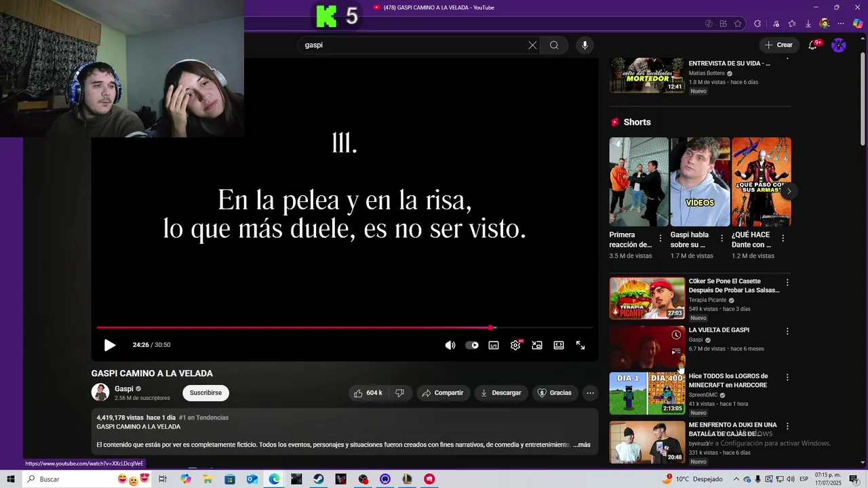The image size is (868, 488).
Task: Open the MORTEDOR interview thumbnail
Action: (x=647, y=75)
